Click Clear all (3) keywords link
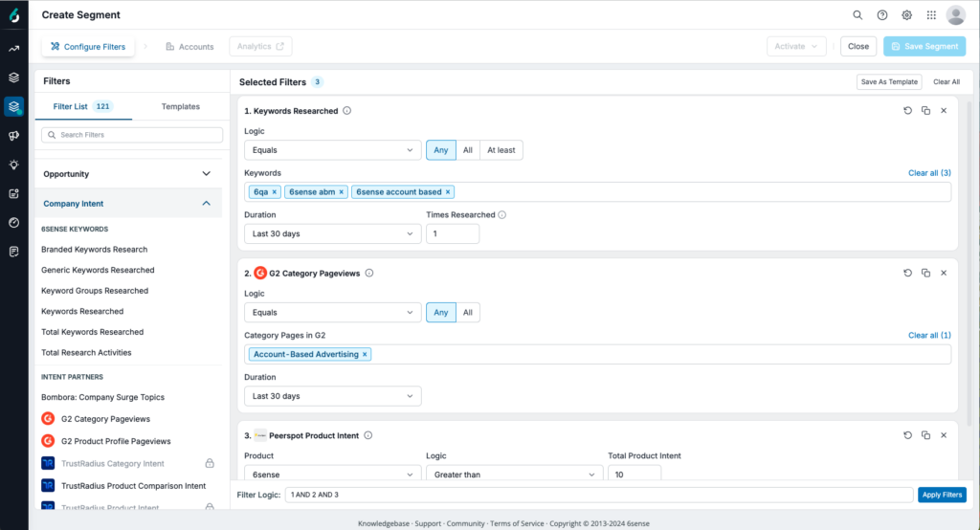The image size is (980, 530). tap(929, 173)
